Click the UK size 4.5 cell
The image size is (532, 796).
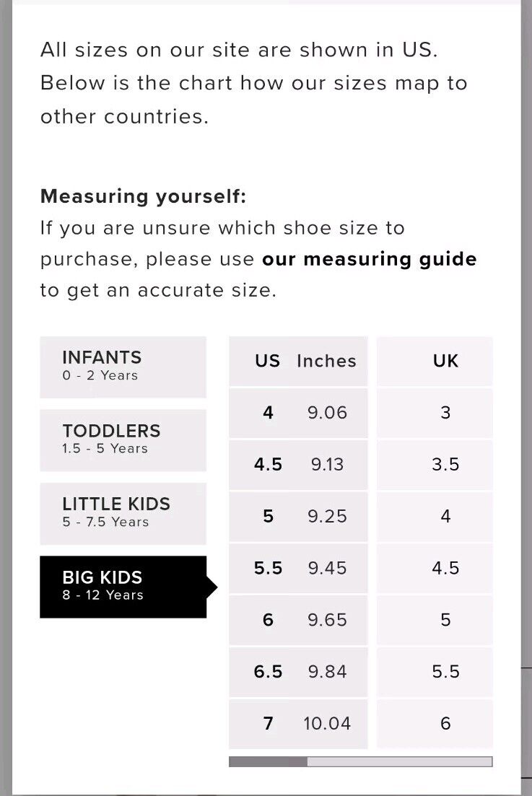(435, 568)
